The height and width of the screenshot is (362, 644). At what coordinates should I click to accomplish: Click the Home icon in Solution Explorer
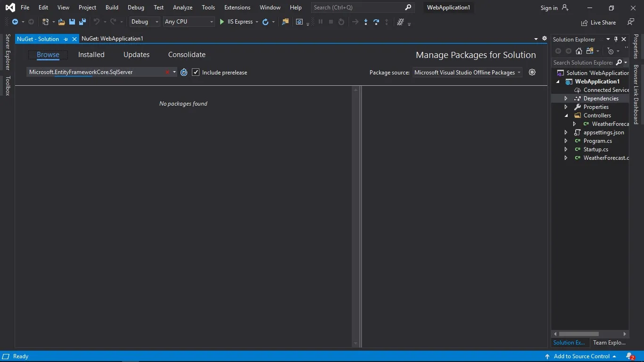[579, 51]
